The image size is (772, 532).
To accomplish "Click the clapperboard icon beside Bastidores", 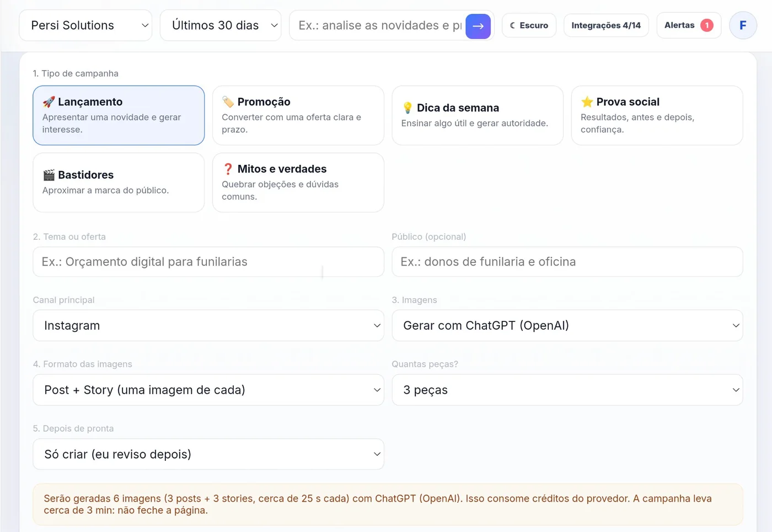I will 49,175.
